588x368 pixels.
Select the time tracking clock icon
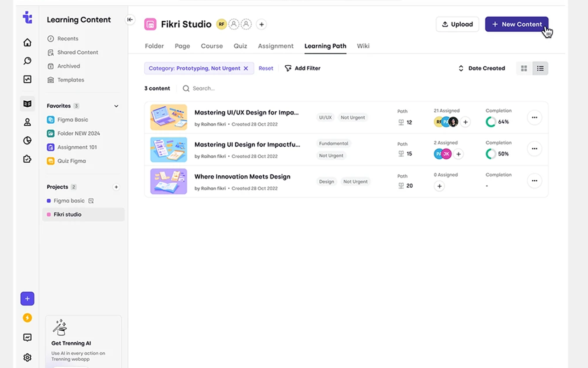pos(27,140)
